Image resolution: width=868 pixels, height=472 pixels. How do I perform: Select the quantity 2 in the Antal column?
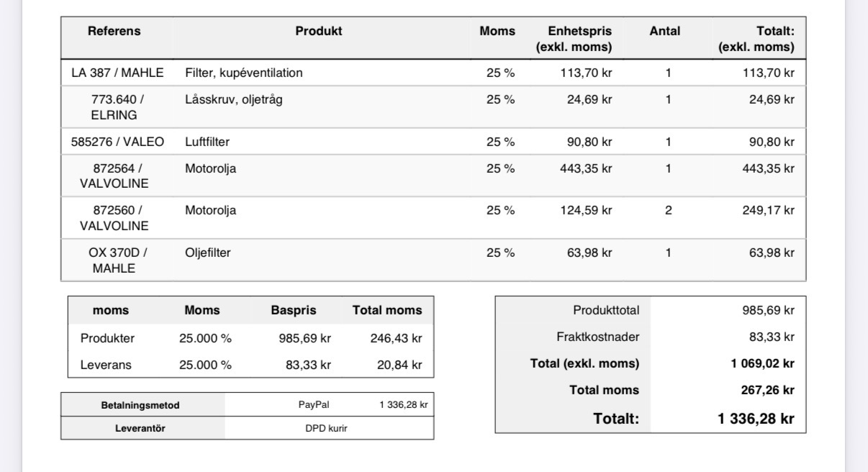tap(668, 211)
